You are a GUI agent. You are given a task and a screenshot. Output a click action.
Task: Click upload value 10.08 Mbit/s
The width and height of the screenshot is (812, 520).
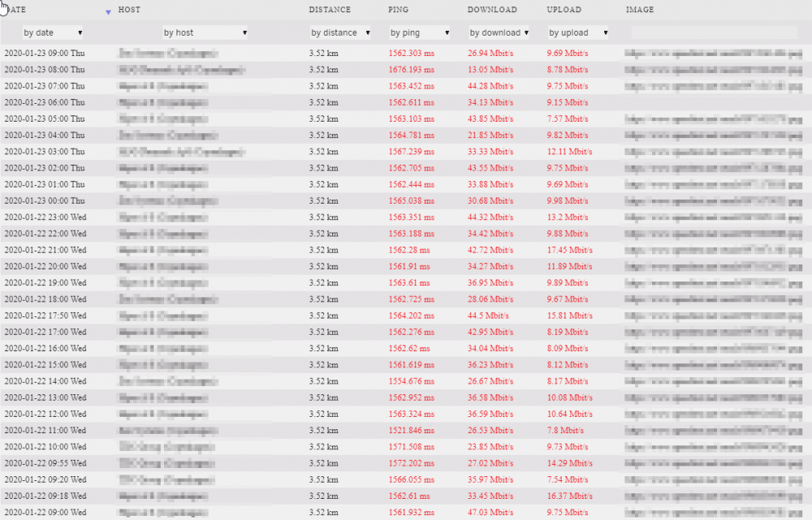[x=570, y=398]
